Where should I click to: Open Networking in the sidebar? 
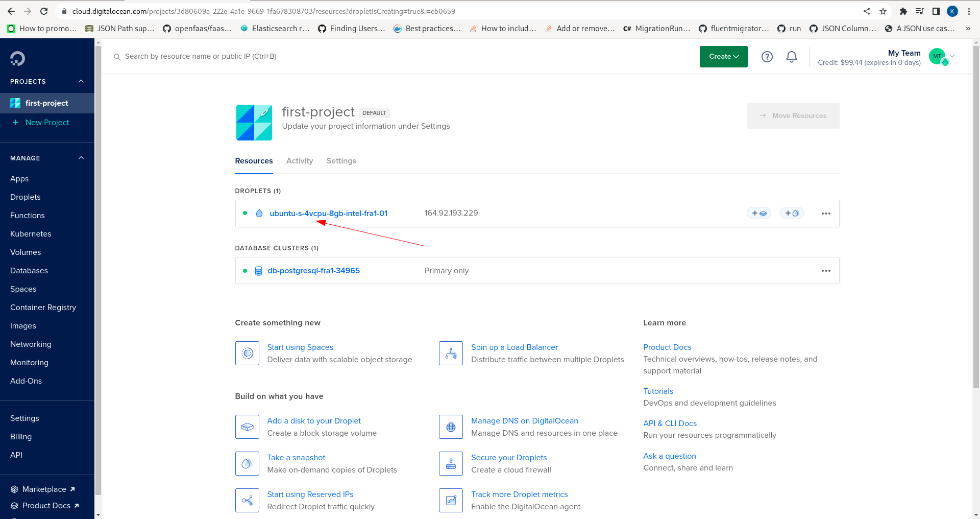31,344
